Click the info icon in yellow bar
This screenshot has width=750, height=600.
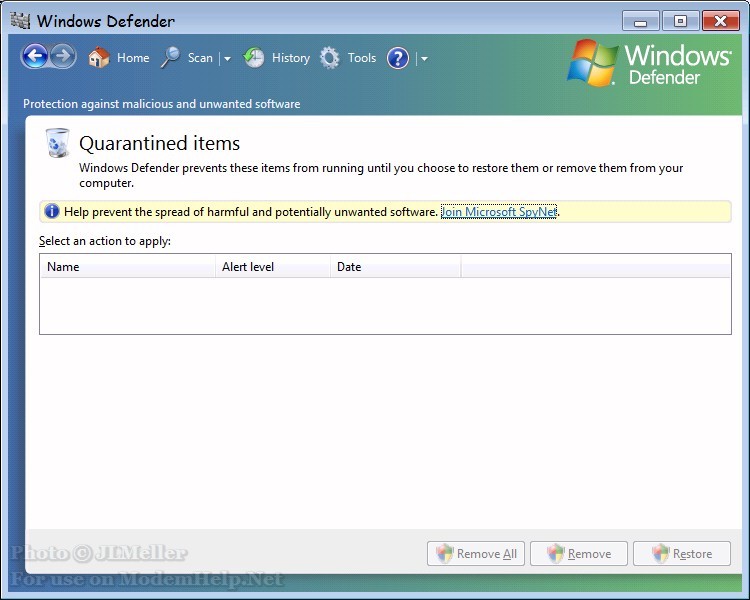pos(52,211)
